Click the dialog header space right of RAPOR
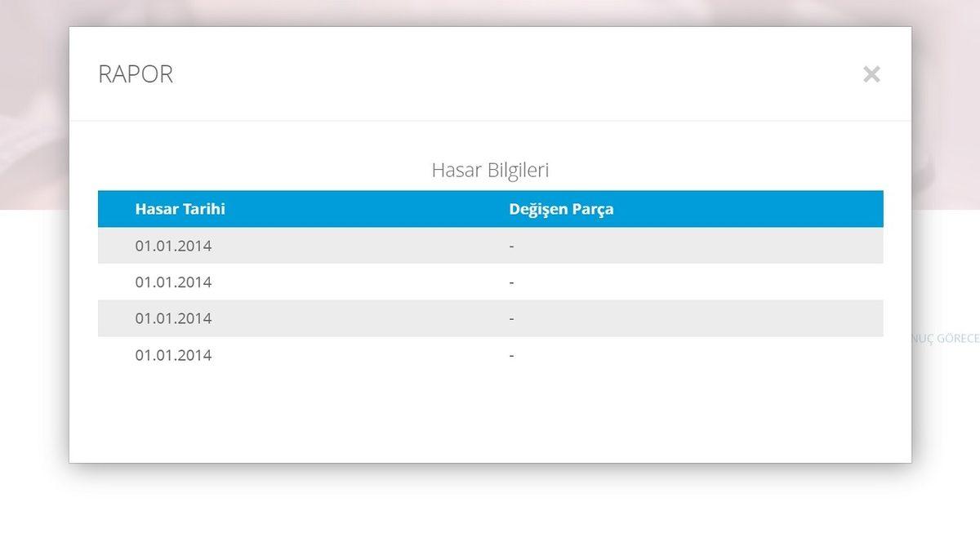 (490, 74)
